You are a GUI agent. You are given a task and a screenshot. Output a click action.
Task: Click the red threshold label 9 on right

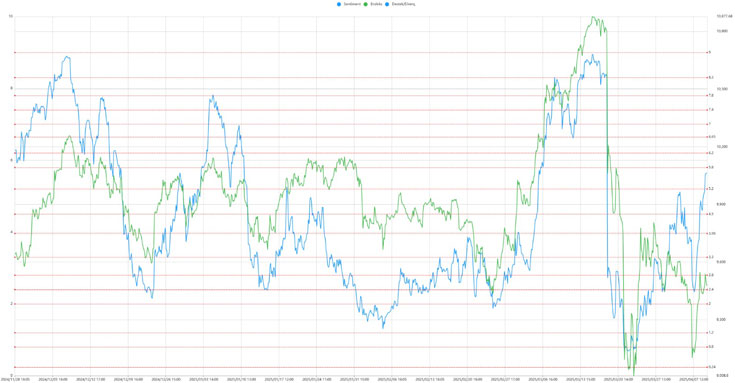[x=710, y=53]
